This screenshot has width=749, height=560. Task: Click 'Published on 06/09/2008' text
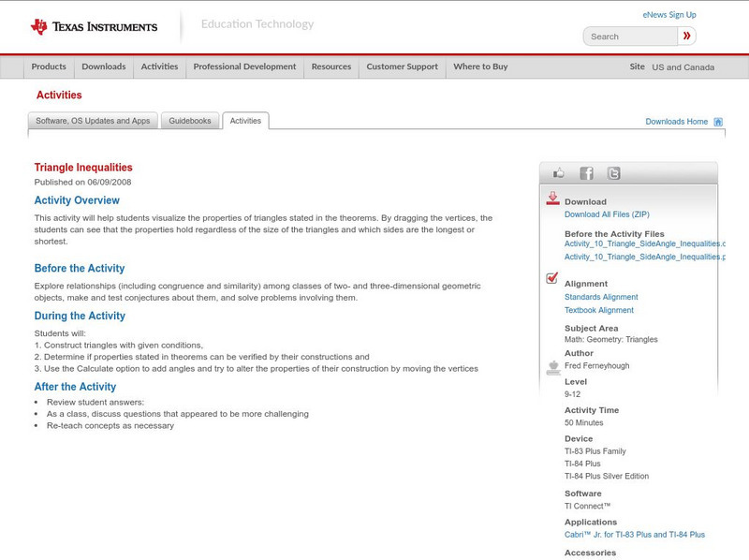[82, 182]
